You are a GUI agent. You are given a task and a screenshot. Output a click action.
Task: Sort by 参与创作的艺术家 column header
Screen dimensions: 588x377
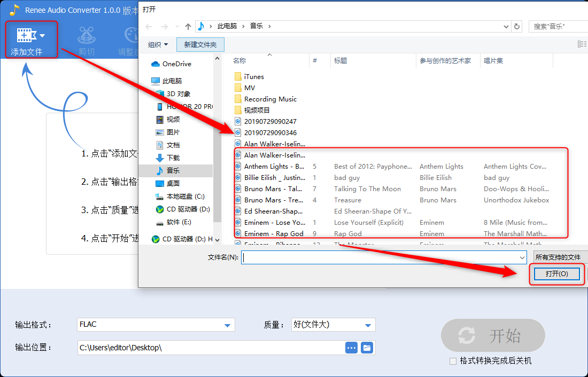point(445,61)
